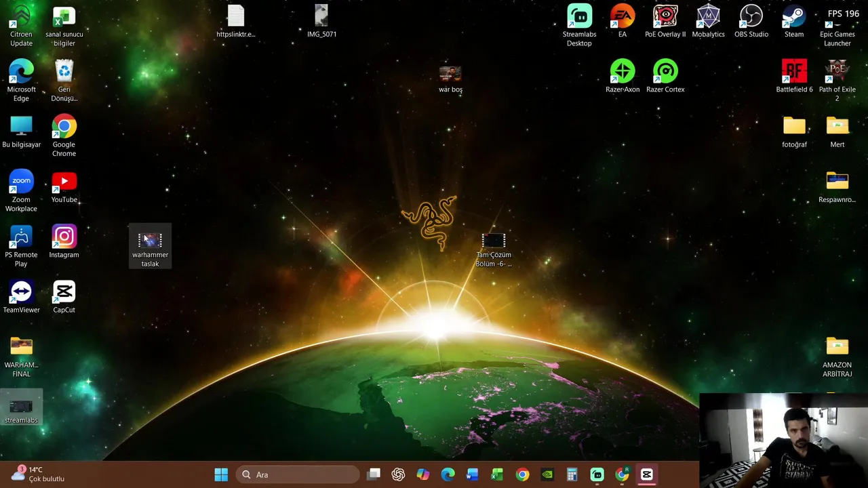Viewport: 868px width, 488px height.
Task: Select the Razer Axon shortcut
Action: click(x=622, y=77)
